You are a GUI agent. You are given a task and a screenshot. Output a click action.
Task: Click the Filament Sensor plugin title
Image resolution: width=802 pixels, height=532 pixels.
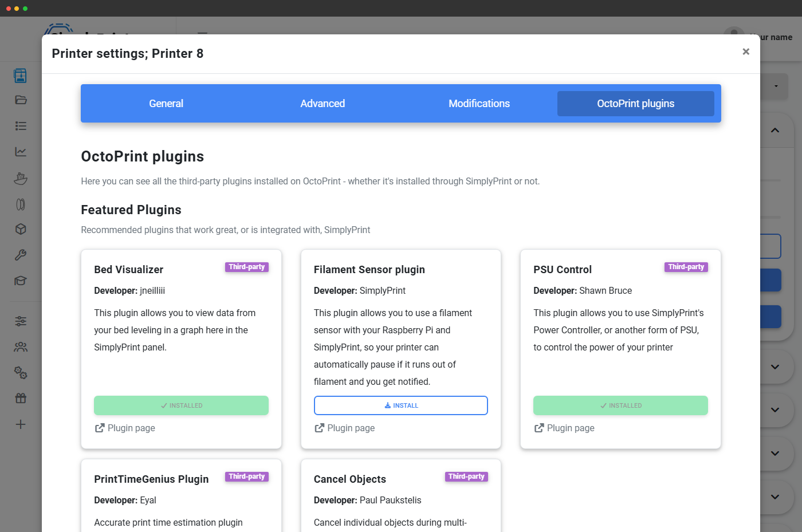[x=369, y=270]
